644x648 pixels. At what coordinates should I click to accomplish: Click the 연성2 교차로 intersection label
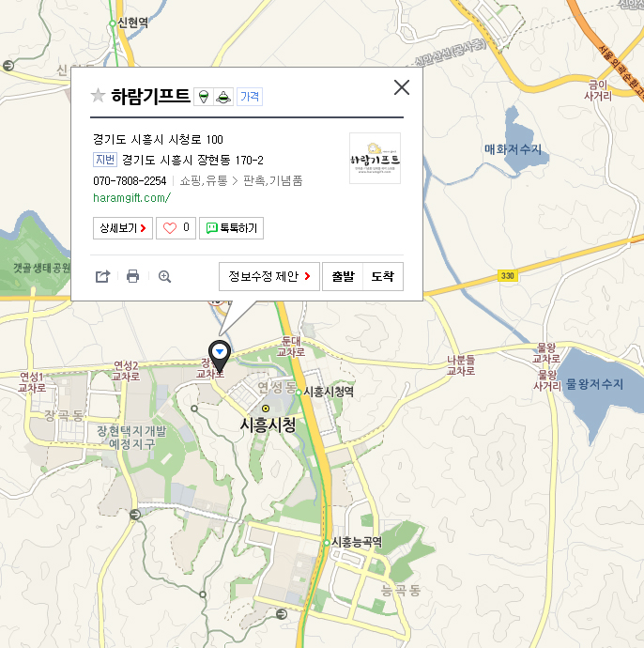(x=126, y=371)
